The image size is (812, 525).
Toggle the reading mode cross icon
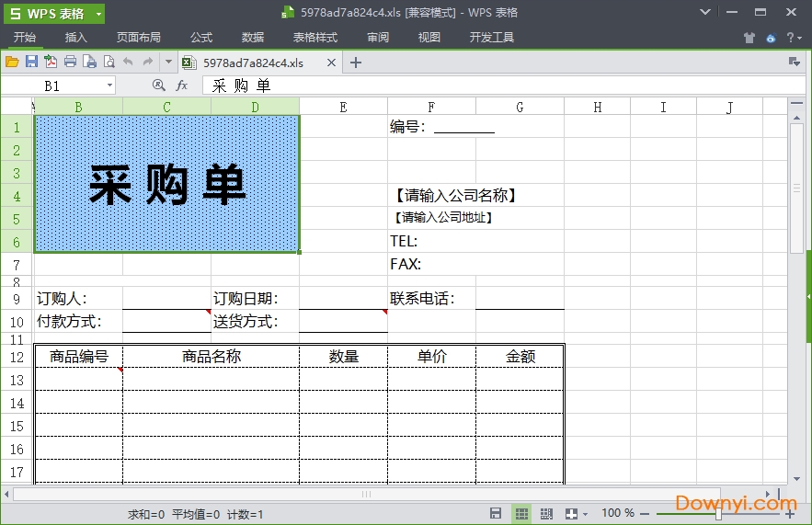click(571, 514)
